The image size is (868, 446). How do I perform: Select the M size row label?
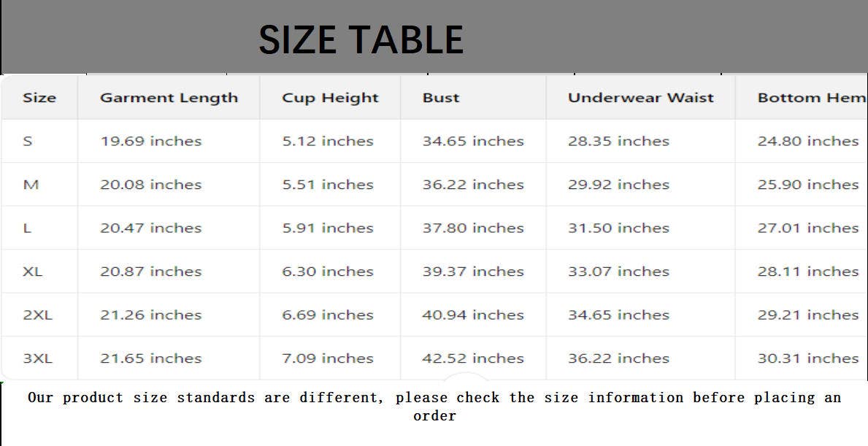(x=31, y=185)
